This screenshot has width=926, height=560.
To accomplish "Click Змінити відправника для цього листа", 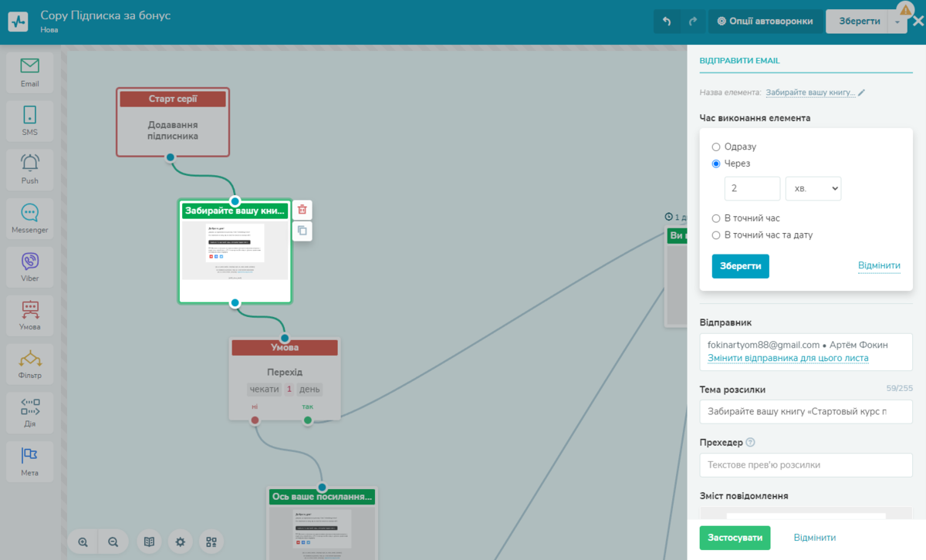I will (x=788, y=359).
